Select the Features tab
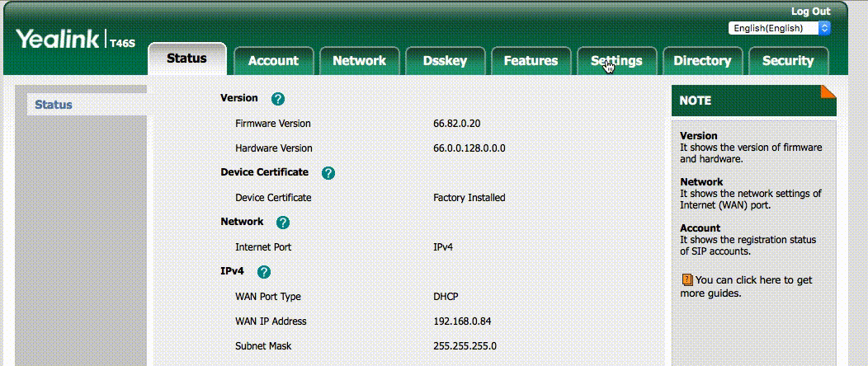Image resolution: width=868 pixels, height=366 pixels. (x=531, y=61)
